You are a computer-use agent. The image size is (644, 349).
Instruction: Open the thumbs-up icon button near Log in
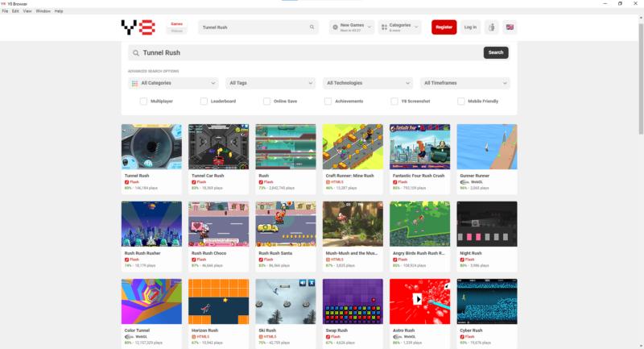[491, 27]
